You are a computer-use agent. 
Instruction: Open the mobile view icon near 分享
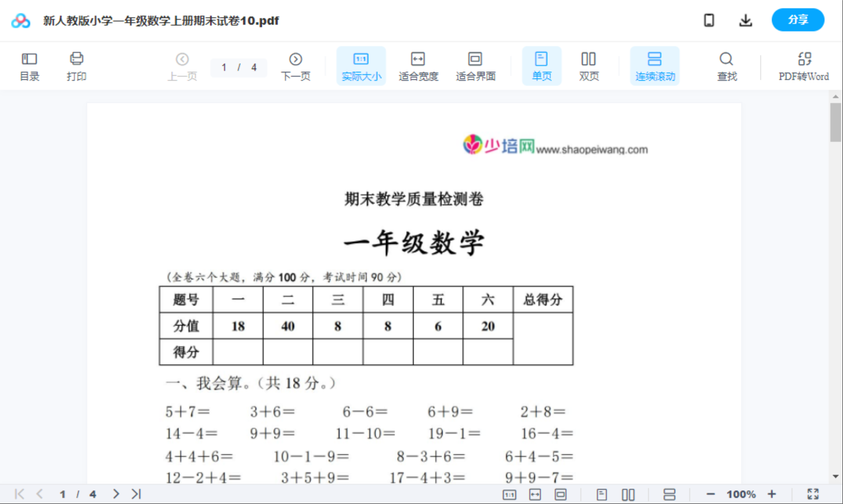pyautogui.click(x=709, y=20)
